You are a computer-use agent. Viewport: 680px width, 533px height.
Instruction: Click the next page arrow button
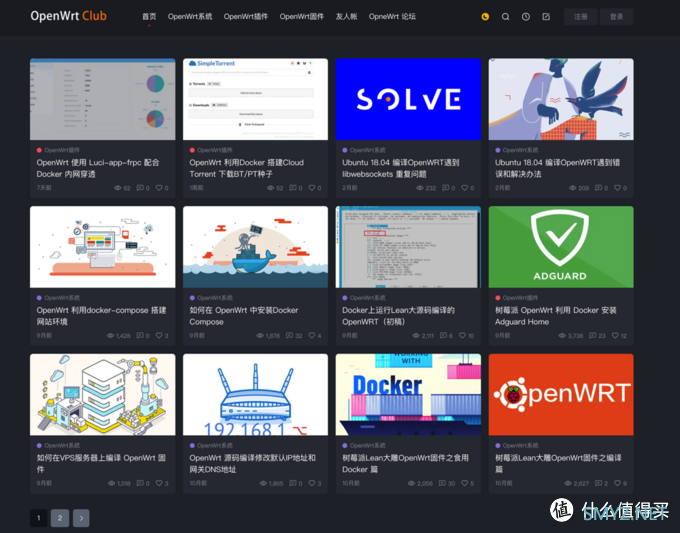point(81,518)
